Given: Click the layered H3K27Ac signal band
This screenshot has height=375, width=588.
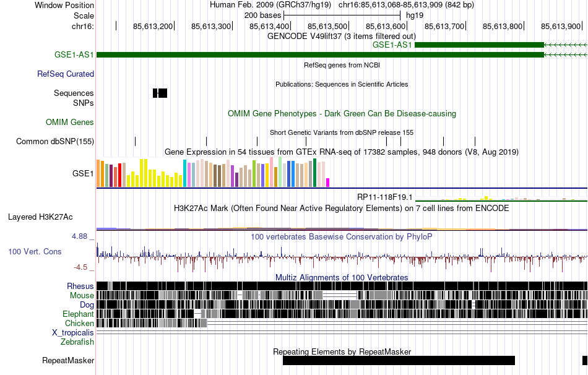Looking at the screenshot, I should 342,228.
